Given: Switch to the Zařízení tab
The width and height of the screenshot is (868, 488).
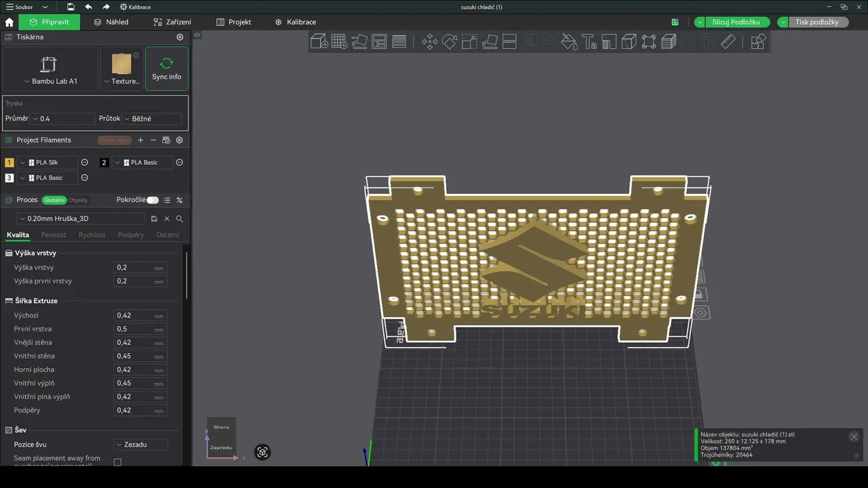Looking at the screenshot, I should 172,22.
